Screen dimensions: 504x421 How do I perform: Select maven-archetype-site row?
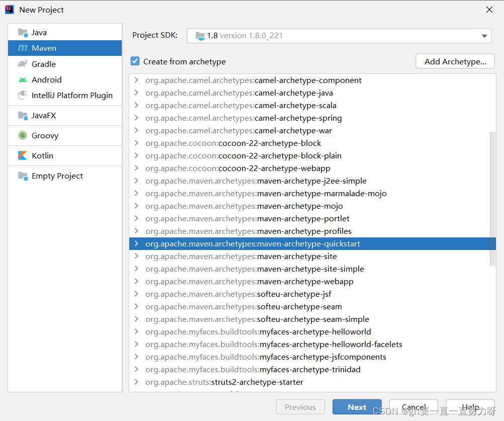pos(312,256)
